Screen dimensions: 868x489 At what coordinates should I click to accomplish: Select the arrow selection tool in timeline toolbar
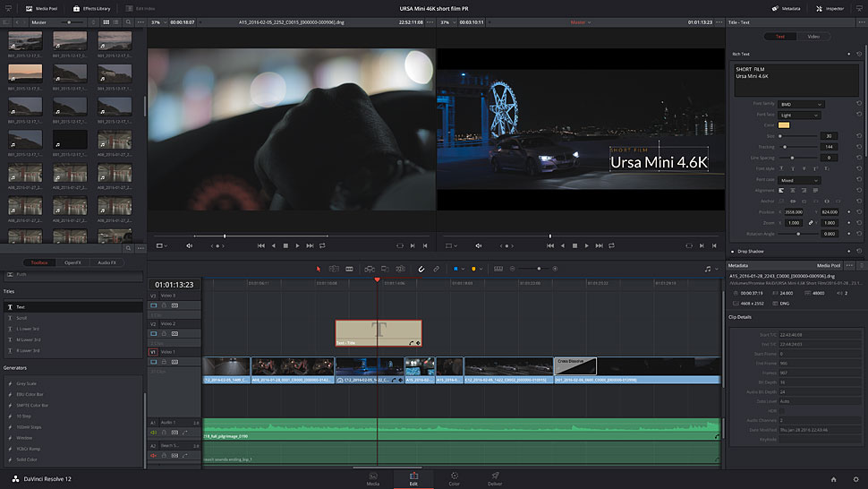318,269
